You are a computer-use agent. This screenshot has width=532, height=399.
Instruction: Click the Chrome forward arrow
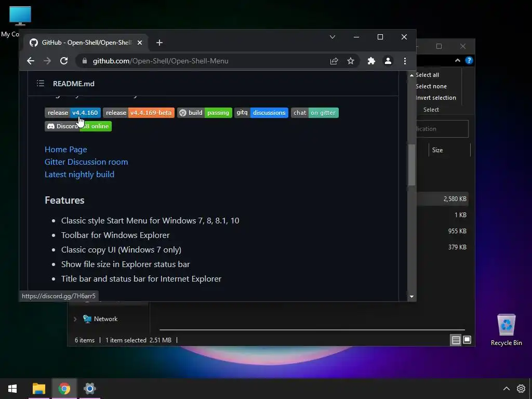coord(47,61)
